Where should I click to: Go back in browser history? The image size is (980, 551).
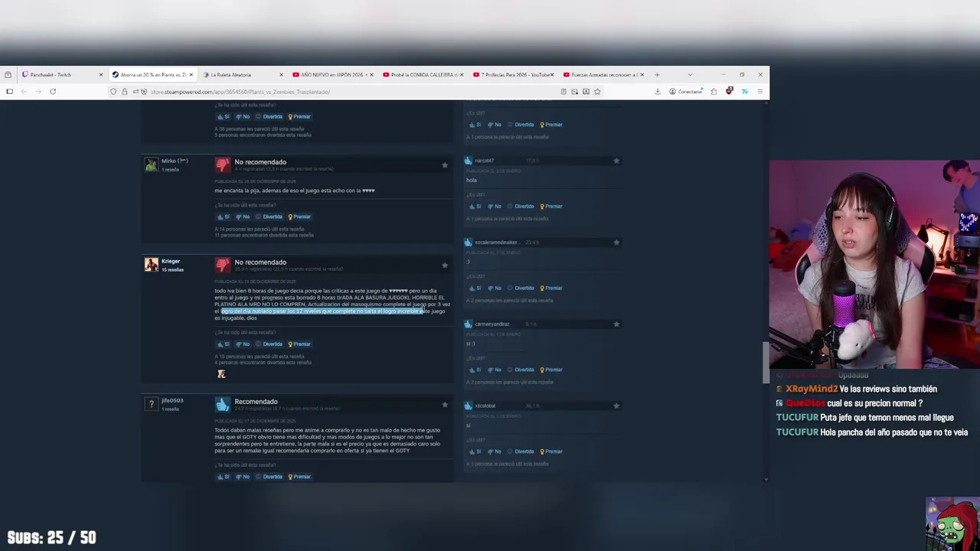24,92
